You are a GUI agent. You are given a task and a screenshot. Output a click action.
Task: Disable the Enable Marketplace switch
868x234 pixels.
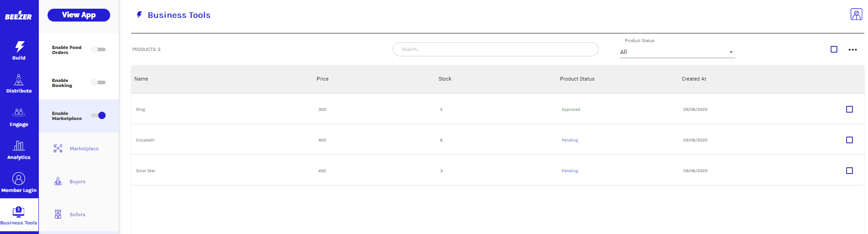[x=98, y=115]
